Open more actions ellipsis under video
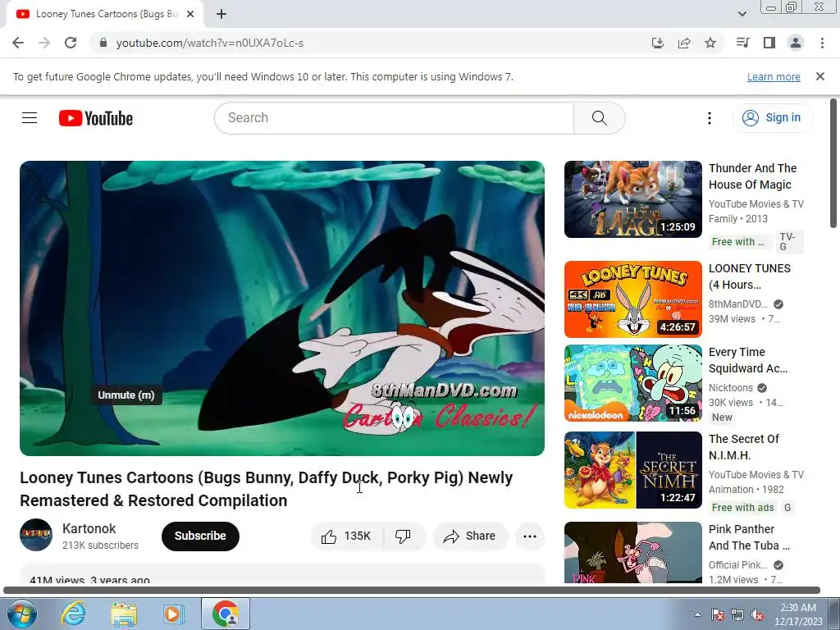This screenshot has width=840, height=630. [530, 536]
